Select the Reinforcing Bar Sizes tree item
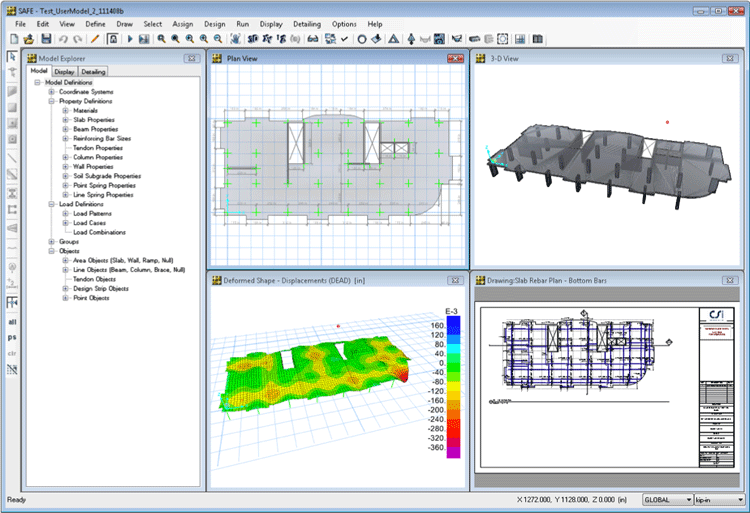 [102, 139]
